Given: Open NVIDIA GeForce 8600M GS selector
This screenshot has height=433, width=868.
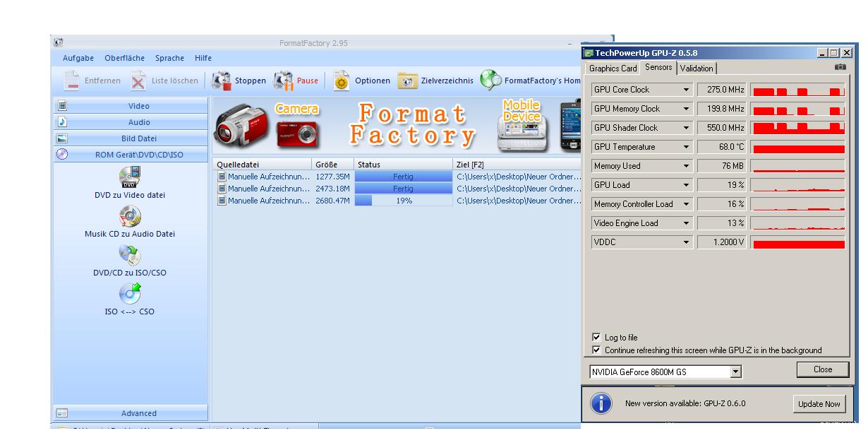Looking at the screenshot, I should (665, 372).
